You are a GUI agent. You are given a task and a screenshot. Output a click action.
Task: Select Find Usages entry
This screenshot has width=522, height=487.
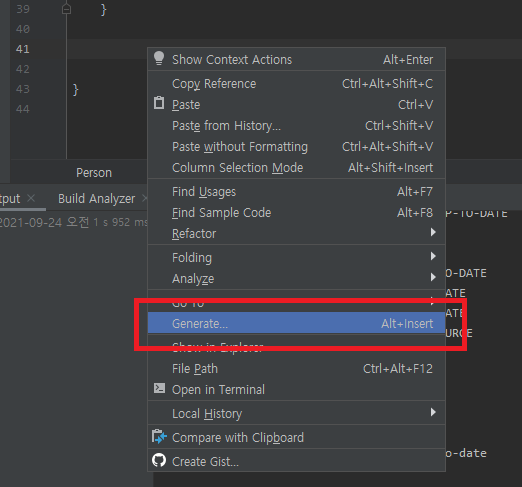297,192
